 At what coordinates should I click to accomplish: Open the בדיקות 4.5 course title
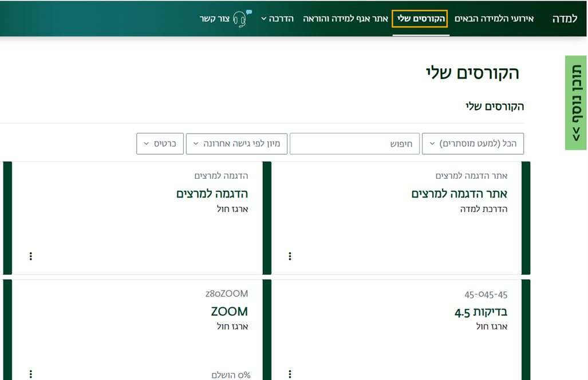(480, 312)
